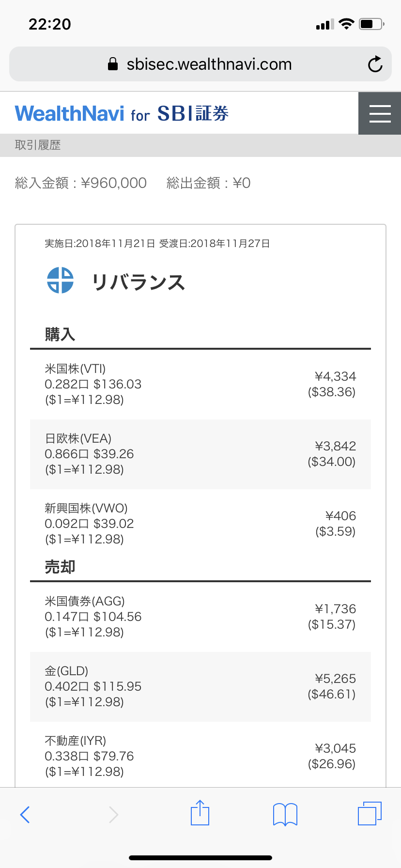Select the 新興国株(VWO) purchase row
Image resolution: width=401 pixels, height=868 pixels.
[x=200, y=524]
